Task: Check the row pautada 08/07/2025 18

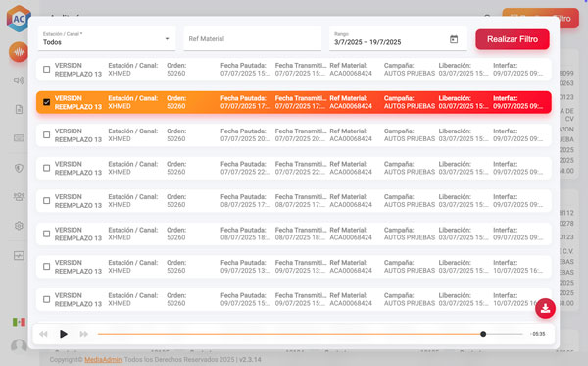Action: coord(46,234)
